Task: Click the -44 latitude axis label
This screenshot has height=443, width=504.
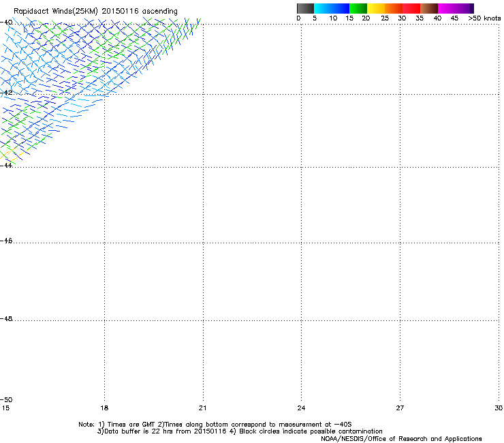Action: [x=6, y=166]
